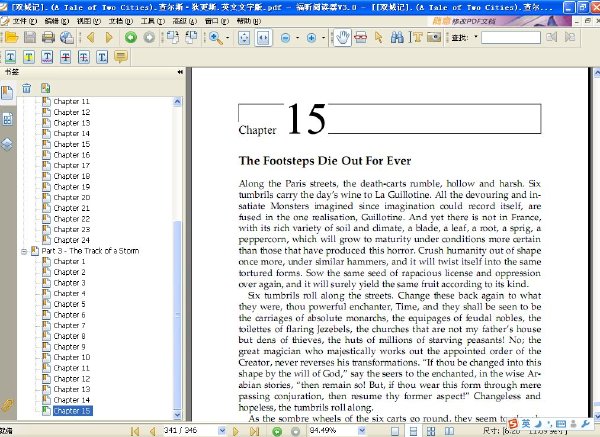Open the bookmarks panel tab icon
The width and height of the screenshot is (600, 437).
pyautogui.click(x=7, y=93)
